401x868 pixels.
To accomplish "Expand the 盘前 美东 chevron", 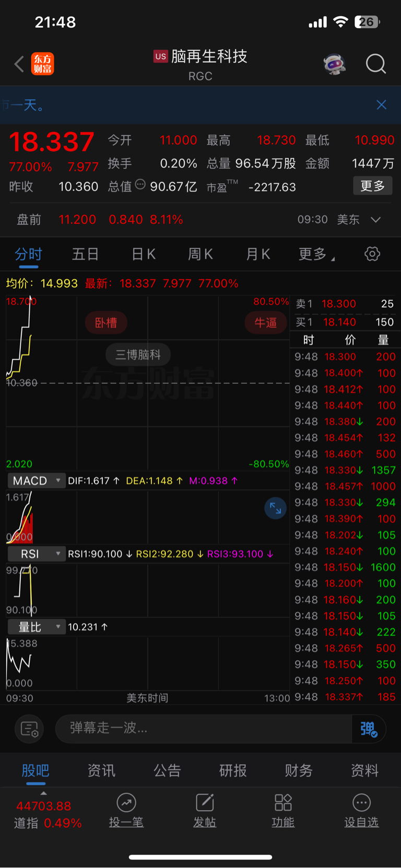I will coord(375,220).
